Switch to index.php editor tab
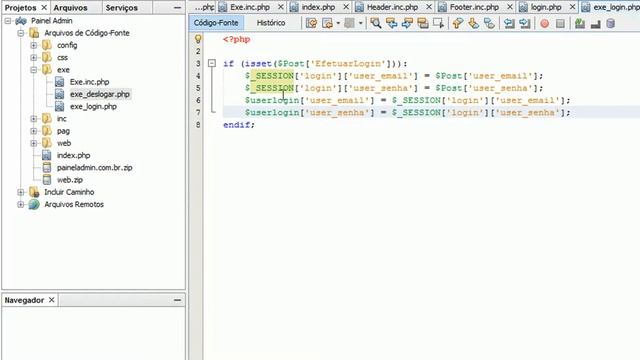640x360 pixels. point(318,7)
